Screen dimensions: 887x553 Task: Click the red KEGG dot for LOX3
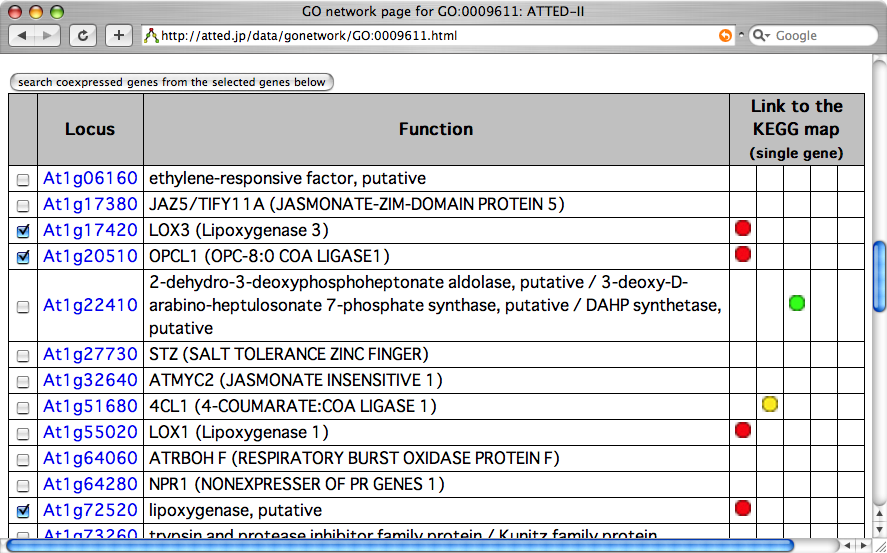[742, 229]
